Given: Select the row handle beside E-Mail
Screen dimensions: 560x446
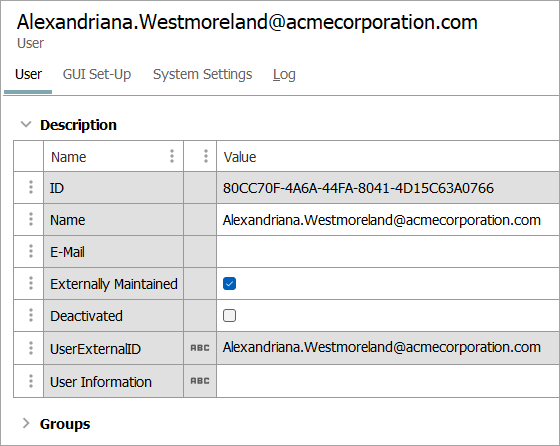Looking at the screenshot, I should click(x=31, y=251).
